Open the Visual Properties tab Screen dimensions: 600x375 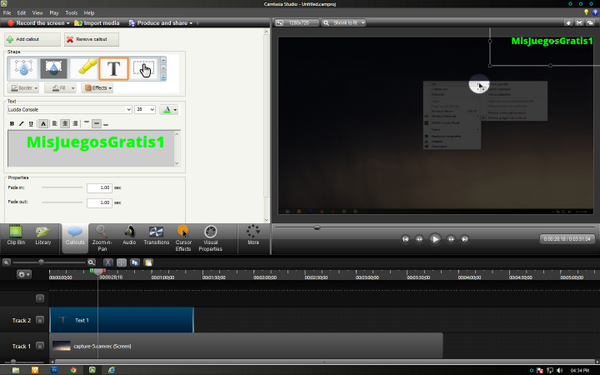click(x=210, y=238)
